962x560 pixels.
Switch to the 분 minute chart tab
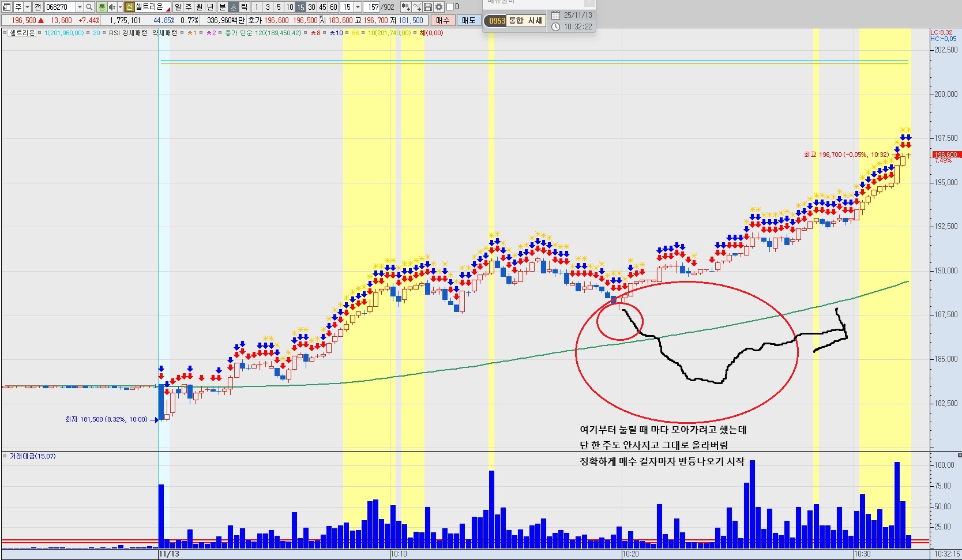222,7
